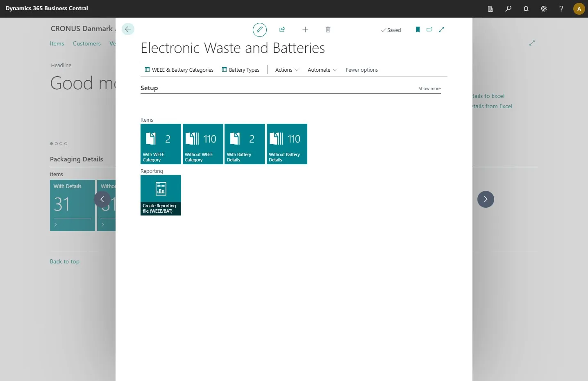Click Dynamics 365 Business Central title
This screenshot has width=588, height=381.
(47, 8)
